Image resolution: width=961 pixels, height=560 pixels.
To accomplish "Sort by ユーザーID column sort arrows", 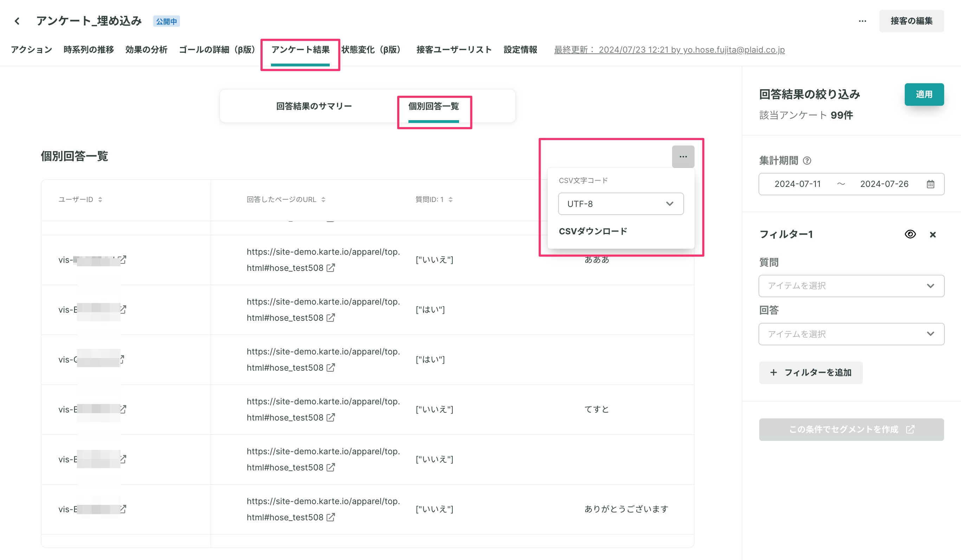I will coord(100,200).
